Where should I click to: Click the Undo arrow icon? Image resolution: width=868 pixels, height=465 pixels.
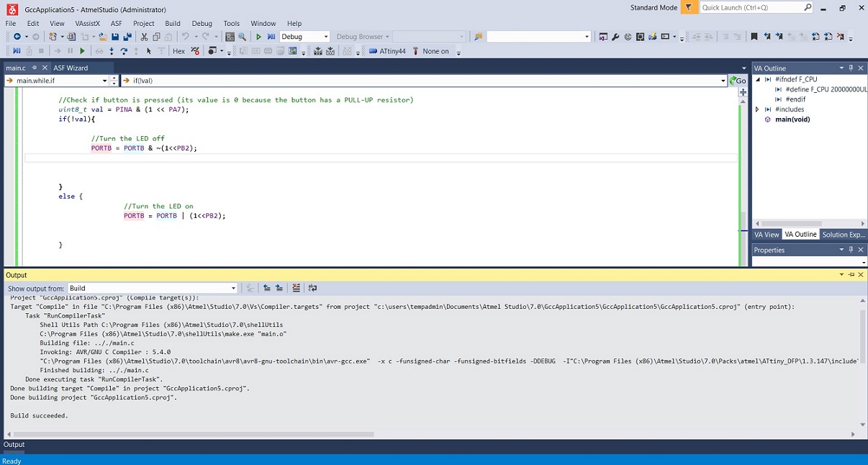186,37
